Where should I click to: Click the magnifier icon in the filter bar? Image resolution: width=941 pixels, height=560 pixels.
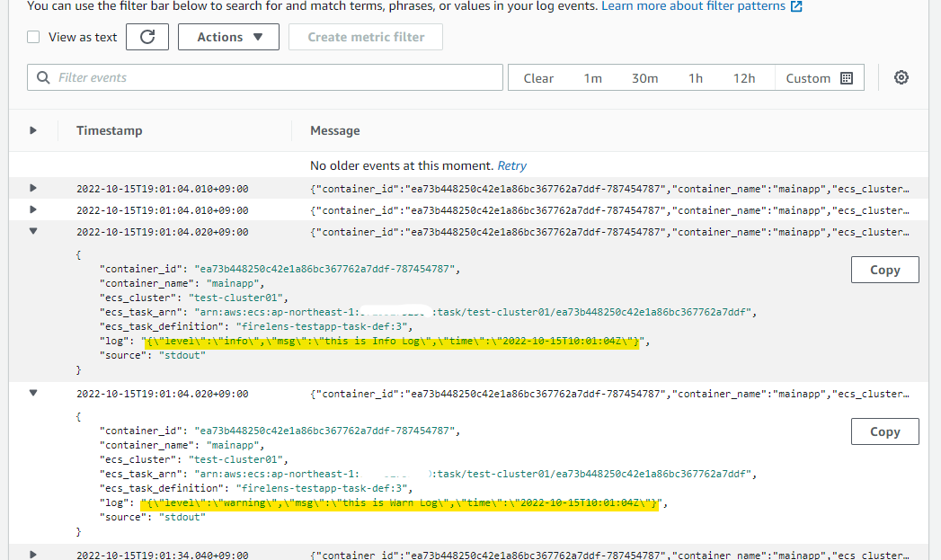pyautogui.click(x=43, y=77)
